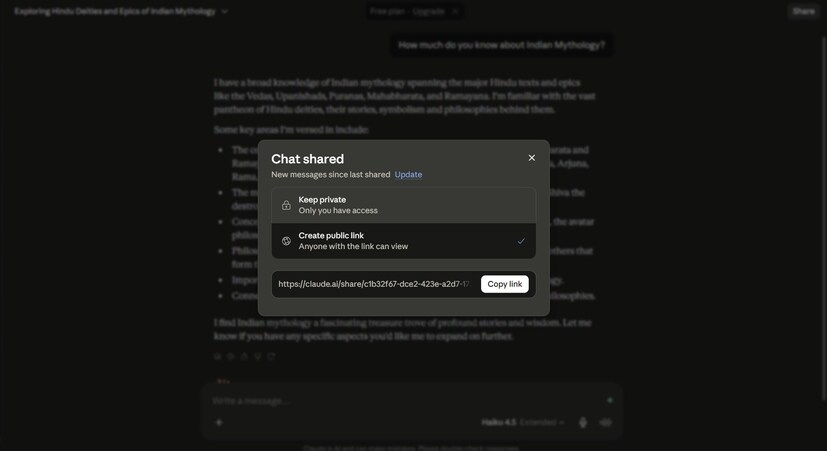827x451 pixels.
Task: Open the chat title dropdown chevron
Action: [x=225, y=12]
